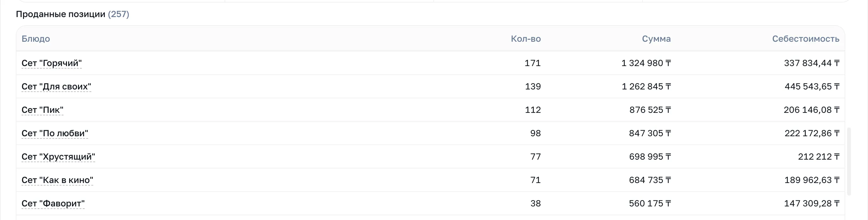Sort table by Себестоимость column header
Image resolution: width=868 pixels, height=220 pixels.
click(x=806, y=39)
